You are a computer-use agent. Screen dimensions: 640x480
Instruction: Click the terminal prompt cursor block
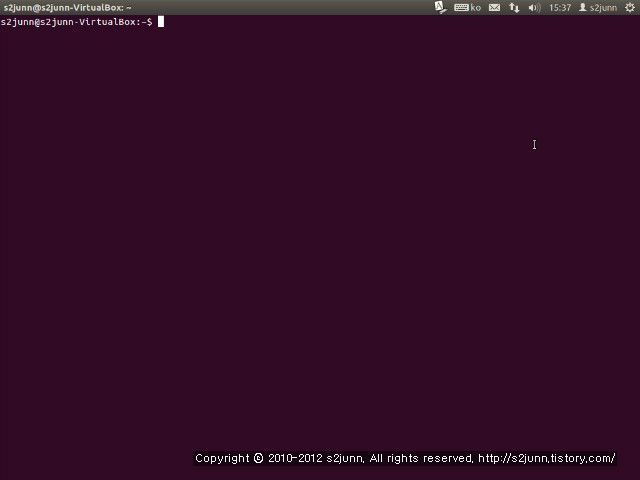click(161, 22)
